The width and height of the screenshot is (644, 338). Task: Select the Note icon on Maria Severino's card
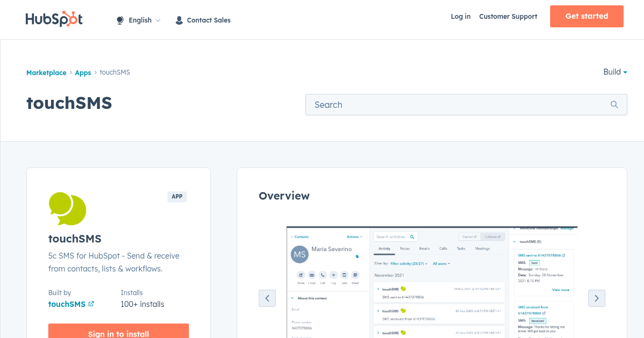301,275
